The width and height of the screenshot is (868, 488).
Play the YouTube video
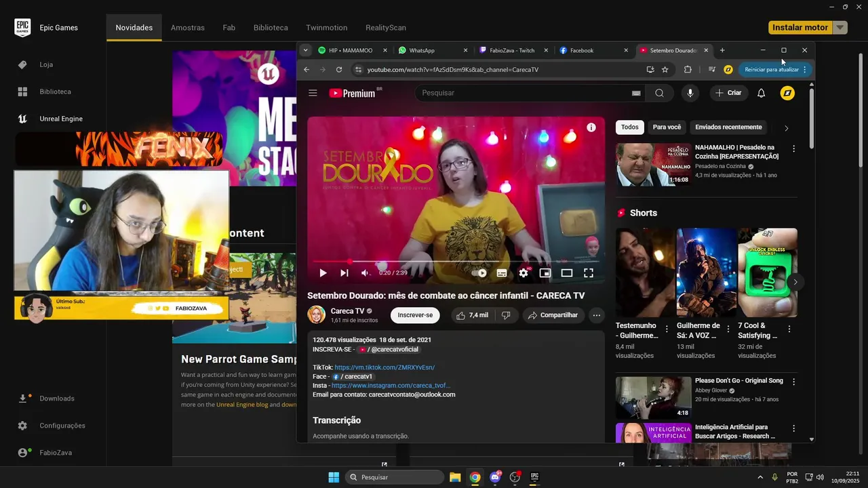[323, 273]
